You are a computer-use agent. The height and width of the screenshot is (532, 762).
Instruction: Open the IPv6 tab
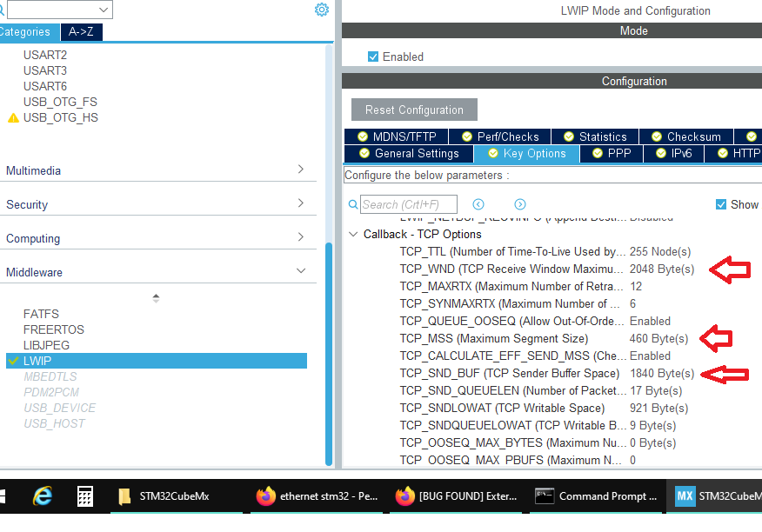[x=673, y=154]
